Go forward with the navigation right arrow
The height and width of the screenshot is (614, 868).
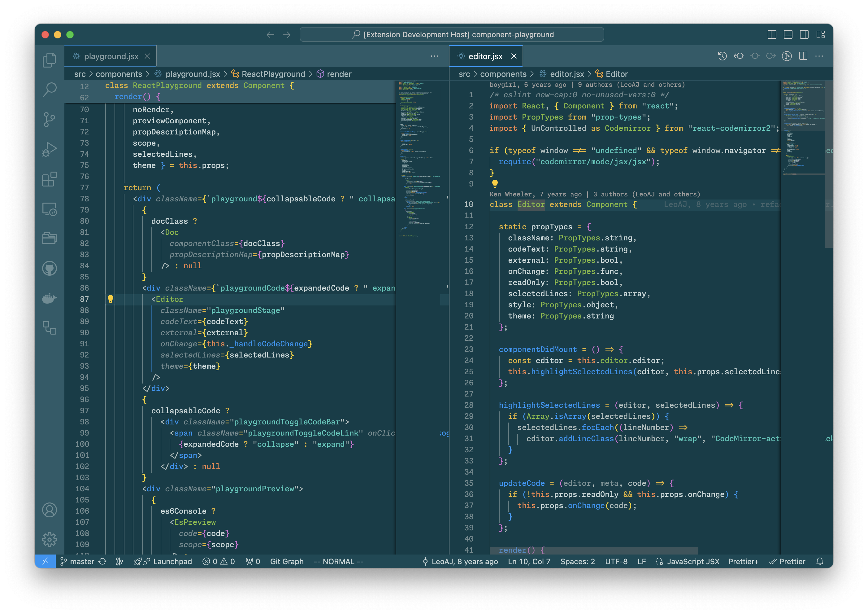click(x=287, y=35)
